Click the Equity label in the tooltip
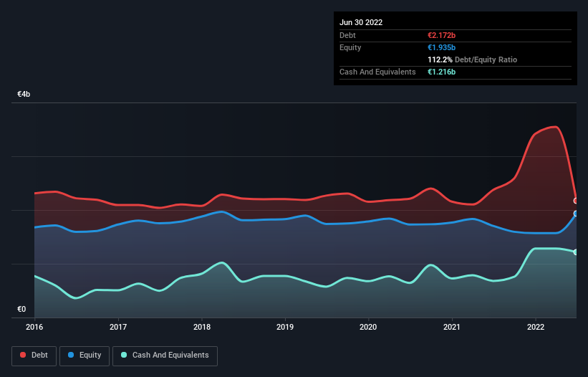Viewport: 588px width, 377px height. click(350, 47)
